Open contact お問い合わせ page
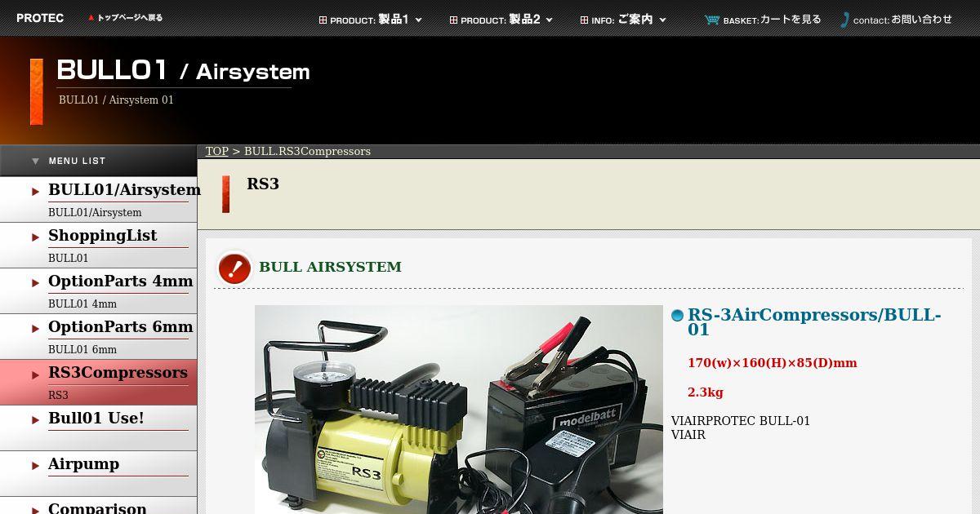Image resolution: width=980 pixels, height=514 pixels. click(902, 20)
